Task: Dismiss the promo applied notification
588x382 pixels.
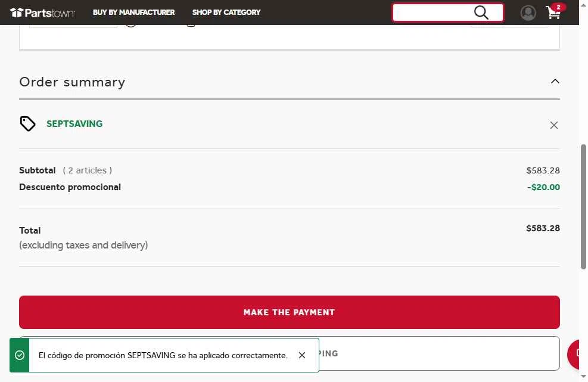Action: (302, 355)
